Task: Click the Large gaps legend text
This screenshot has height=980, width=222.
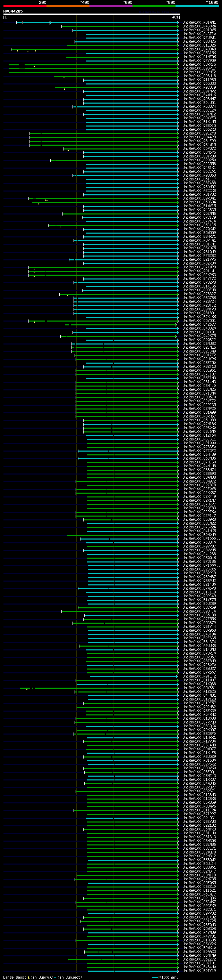Action: [43, 977]
